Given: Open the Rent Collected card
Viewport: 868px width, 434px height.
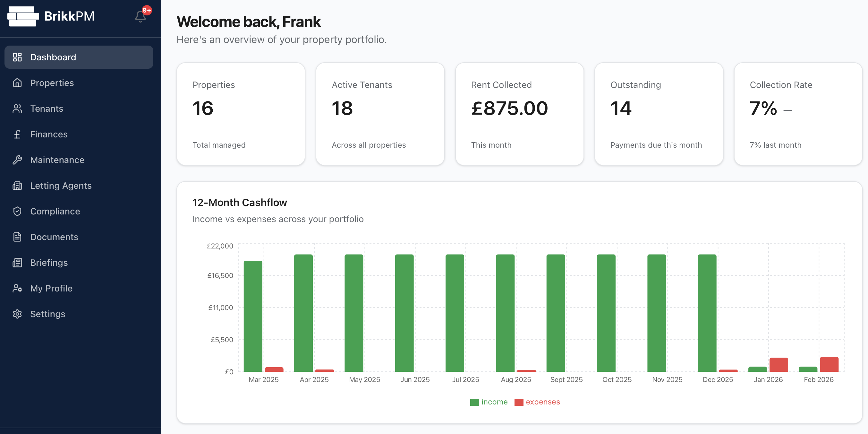Looking at the screenshot, I should pos(519,114).
